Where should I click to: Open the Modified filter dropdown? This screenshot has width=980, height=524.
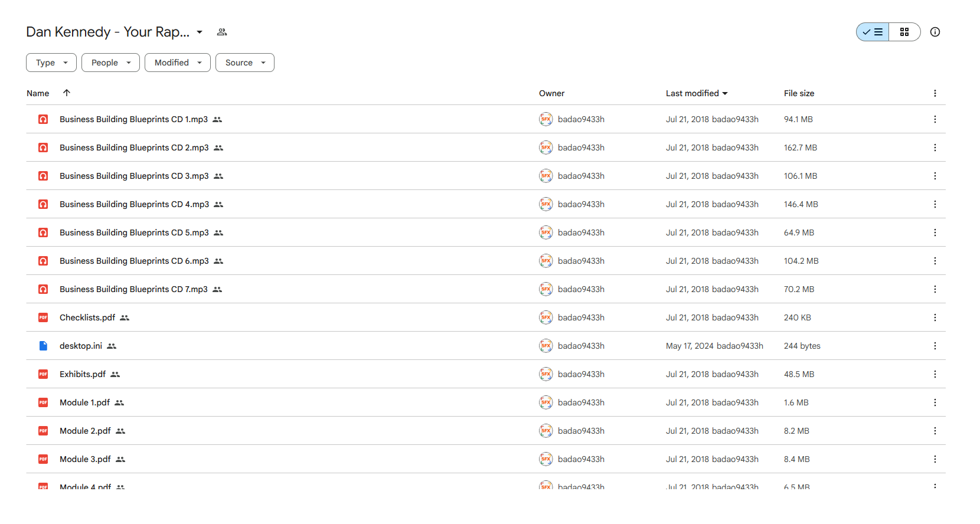point(178,63)
